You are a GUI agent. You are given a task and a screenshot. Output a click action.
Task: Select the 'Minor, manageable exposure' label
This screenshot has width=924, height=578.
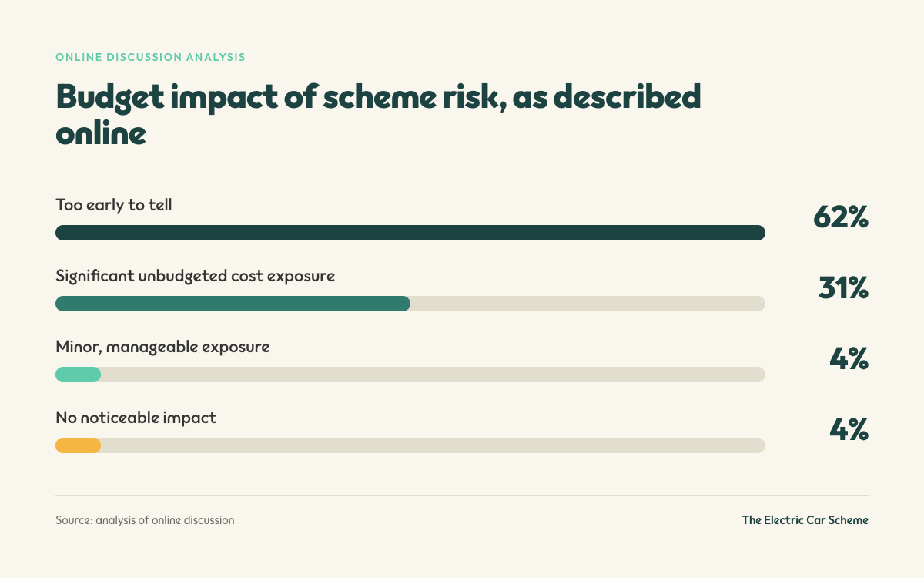(x=162, y=347)
